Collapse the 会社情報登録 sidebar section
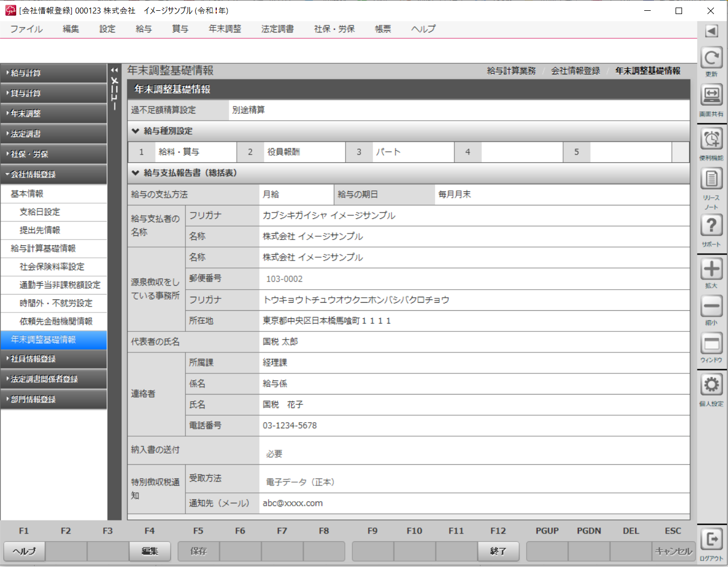The image size is (728, 567). pyautogui.click(x=54, y=175)
